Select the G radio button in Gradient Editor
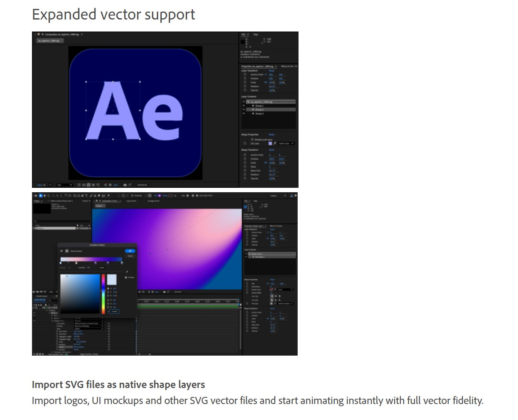Viewport: 518px width, 420px height. coord(108,303)
